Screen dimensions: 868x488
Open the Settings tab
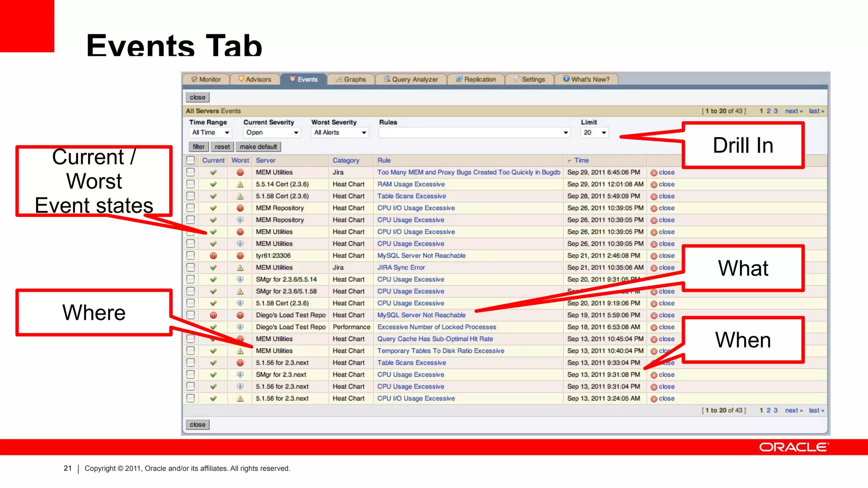point(529,79)
